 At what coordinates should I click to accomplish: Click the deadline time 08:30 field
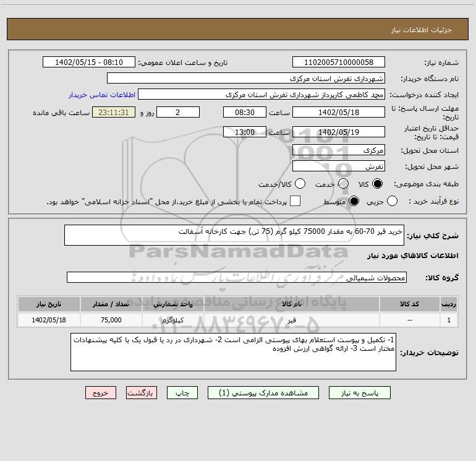point(245,112)
